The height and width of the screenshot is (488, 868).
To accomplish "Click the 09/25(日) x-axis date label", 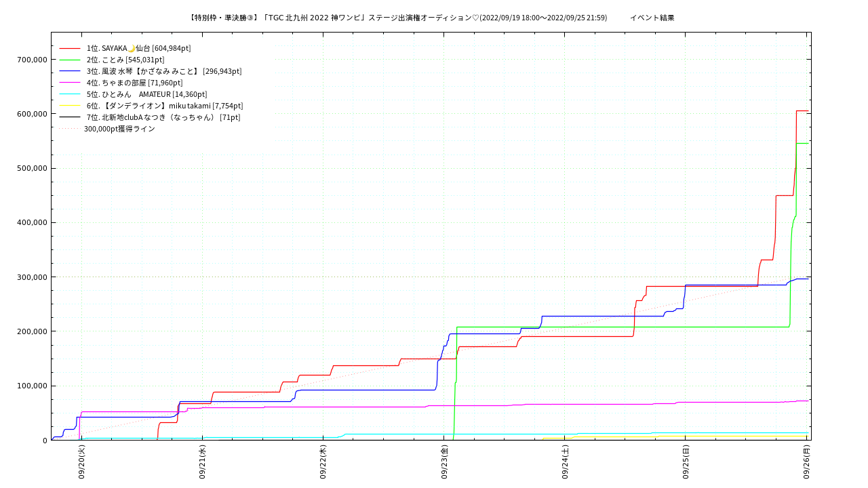I will pyautogui.click(x=686, y=462).
